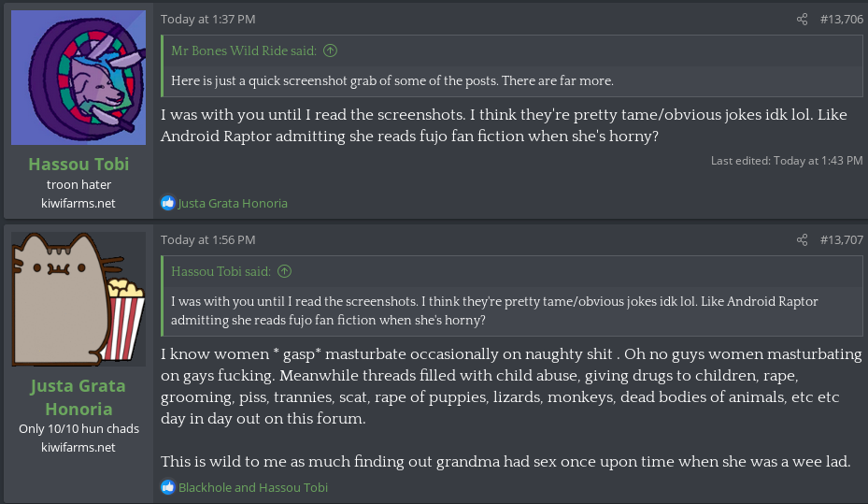The width and height of the screenshot is (868, 504).
Task: Open Hassou Tobi's profile username link
Action: pos(78,165)
